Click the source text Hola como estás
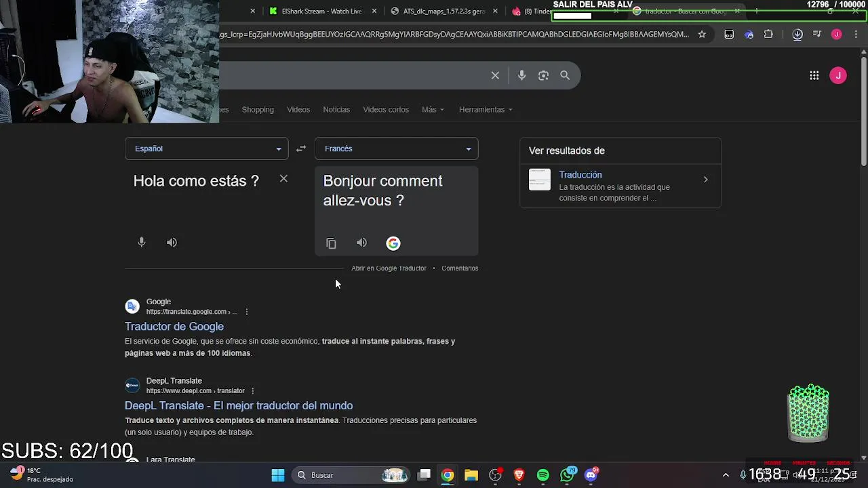The image size is (868, 488). point(196,181)
